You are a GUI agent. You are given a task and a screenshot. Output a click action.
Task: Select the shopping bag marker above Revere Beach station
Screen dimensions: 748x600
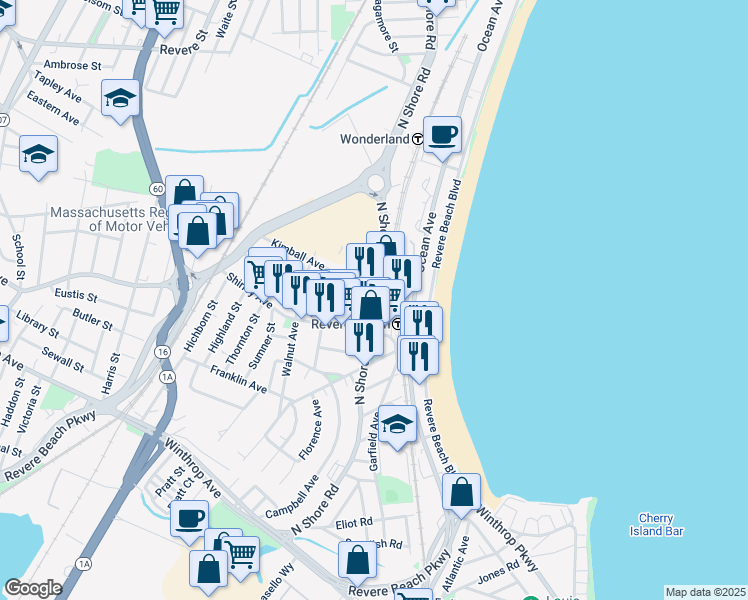(371, 305)
